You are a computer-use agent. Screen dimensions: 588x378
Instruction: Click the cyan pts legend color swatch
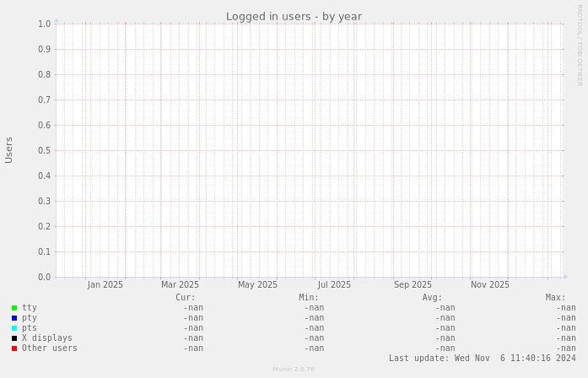pyautogui.click(x=14, y=328)
